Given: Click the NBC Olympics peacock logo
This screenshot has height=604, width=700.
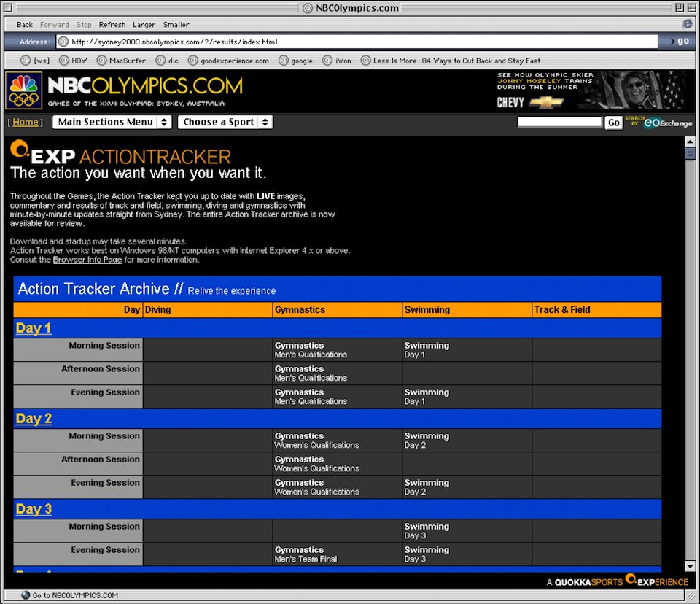Looking at the screenshot, I should pyautogui.click(x=23, y=90).
